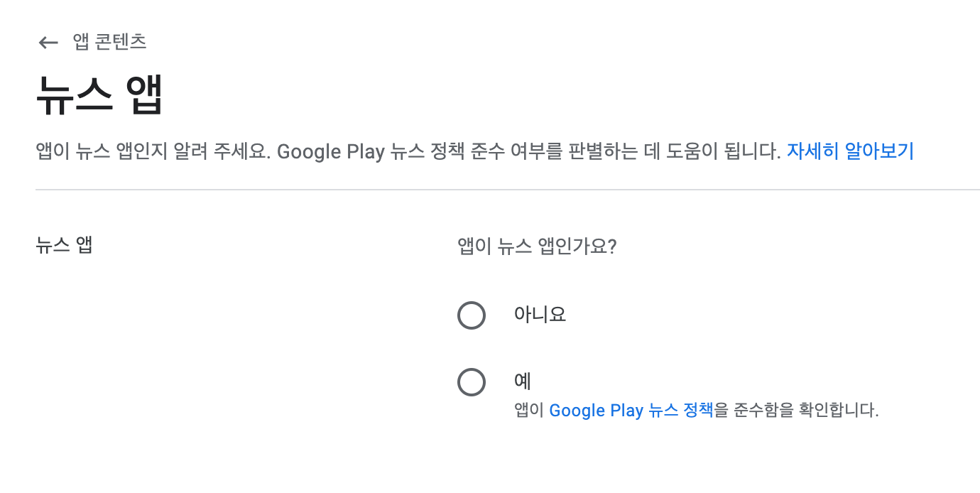Open the 자세히 알아보기 link
The image size is (980, 493).
(x=850, y=151)
